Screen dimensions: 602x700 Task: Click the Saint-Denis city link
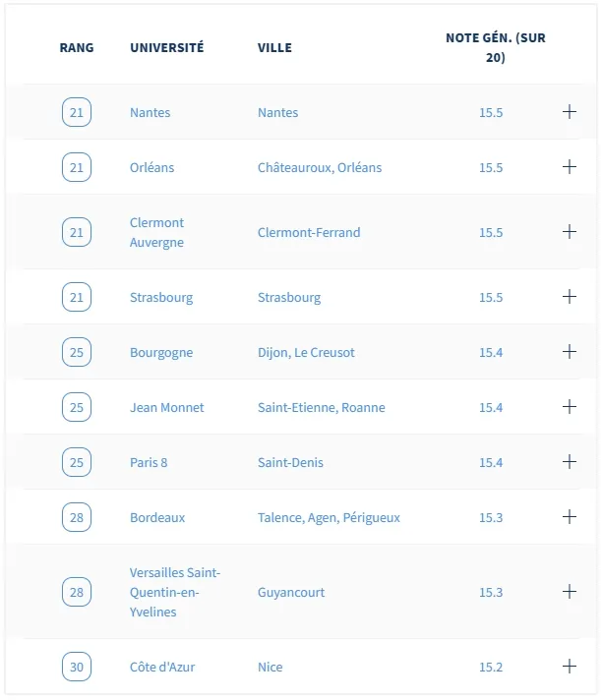tap(290, 462)
